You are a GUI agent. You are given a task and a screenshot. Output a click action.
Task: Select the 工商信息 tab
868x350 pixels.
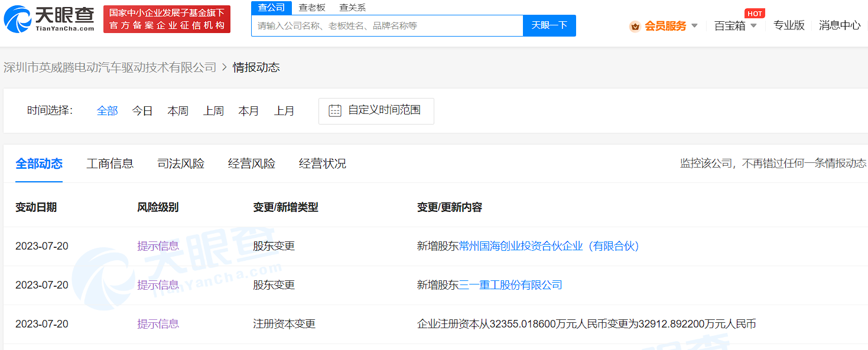tap(110, 163)
